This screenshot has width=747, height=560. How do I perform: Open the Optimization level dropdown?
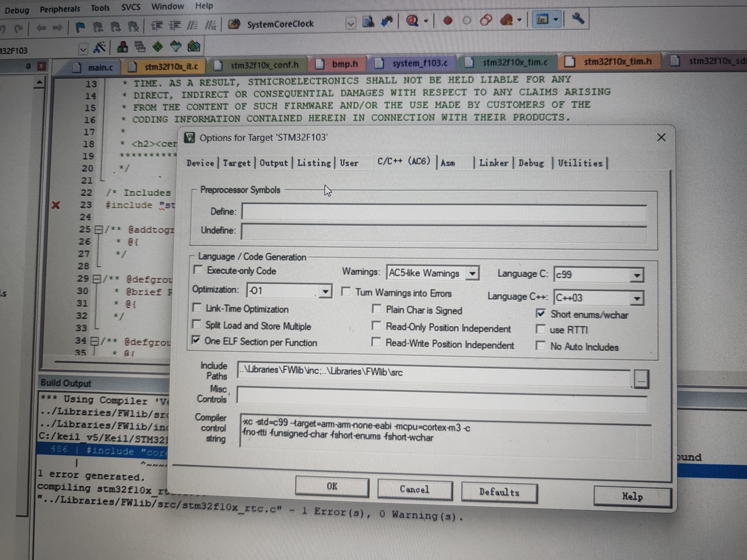point(325,291)
